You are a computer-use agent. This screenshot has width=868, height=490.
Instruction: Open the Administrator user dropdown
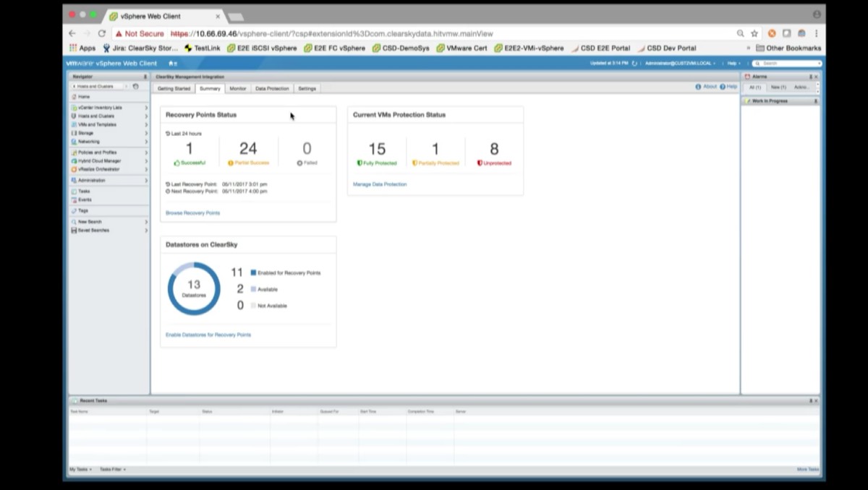pyautogui.click(x=680, y=64)
